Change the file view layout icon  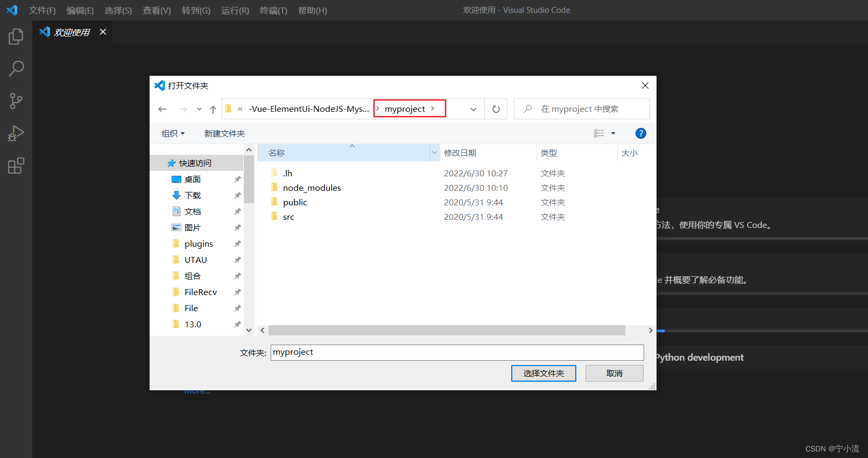(x=599, y=133)
